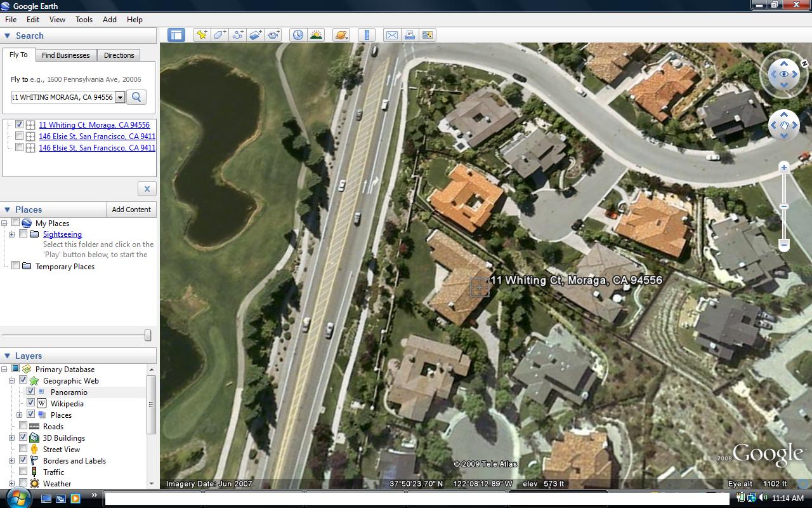Open the File menu
Screen dimensions: 812x508
[11, 20]
